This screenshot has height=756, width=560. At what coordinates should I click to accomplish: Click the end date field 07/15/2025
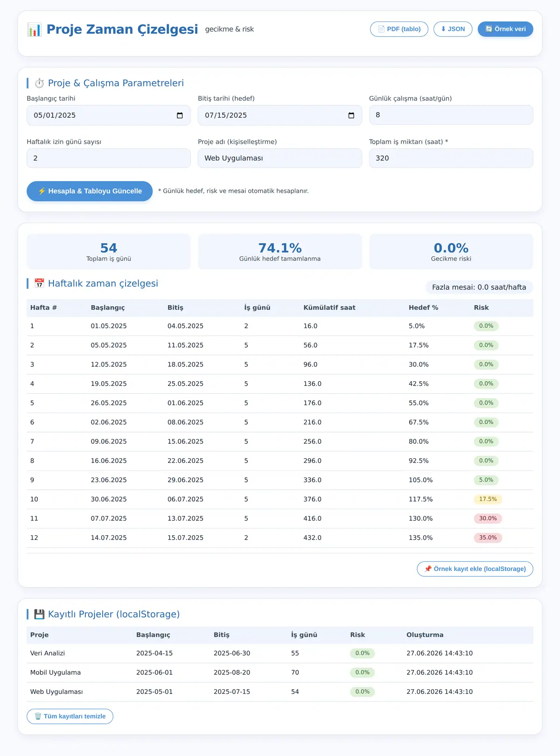coord(280,115)
